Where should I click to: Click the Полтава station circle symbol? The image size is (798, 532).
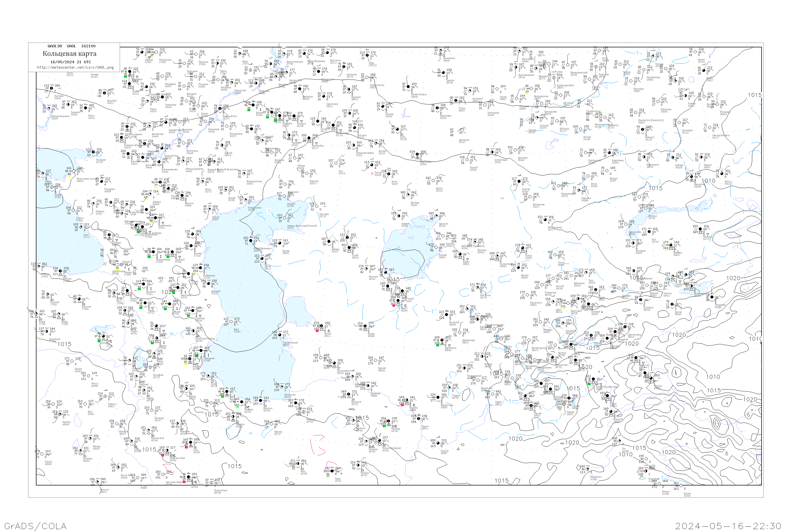(x=51, y=88)
